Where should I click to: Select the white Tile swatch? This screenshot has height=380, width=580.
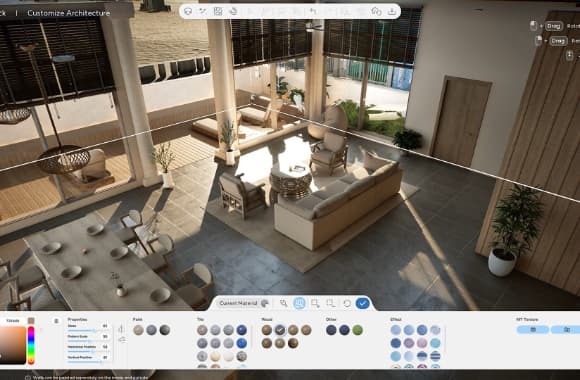tap(229, 357)
